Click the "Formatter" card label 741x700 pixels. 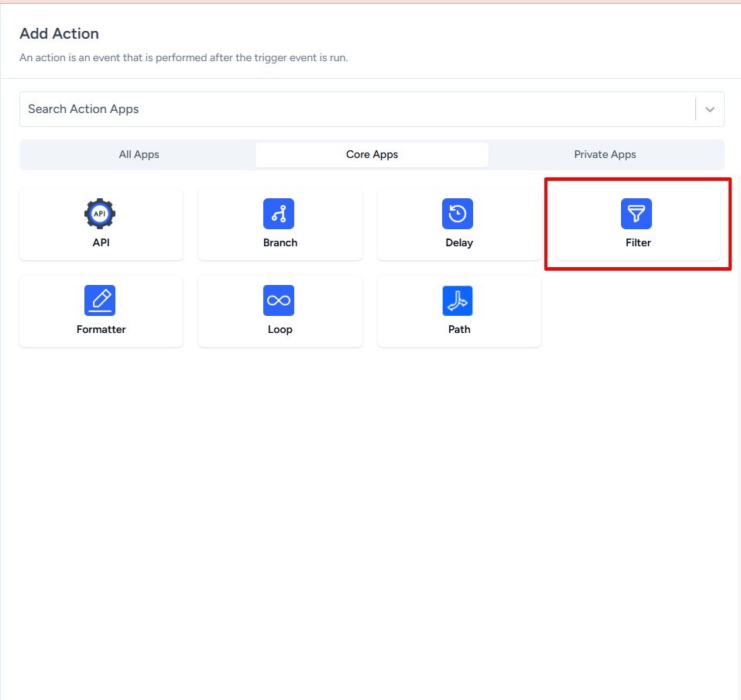coord(101,329)
